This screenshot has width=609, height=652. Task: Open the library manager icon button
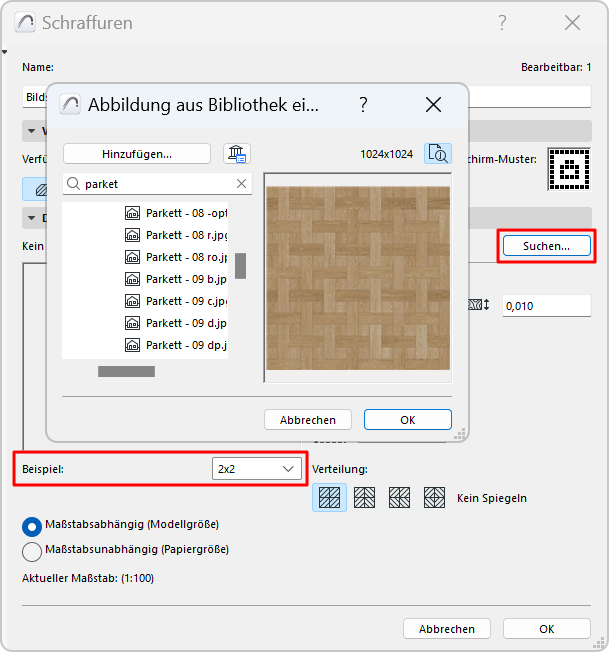(x=237, y=154)
